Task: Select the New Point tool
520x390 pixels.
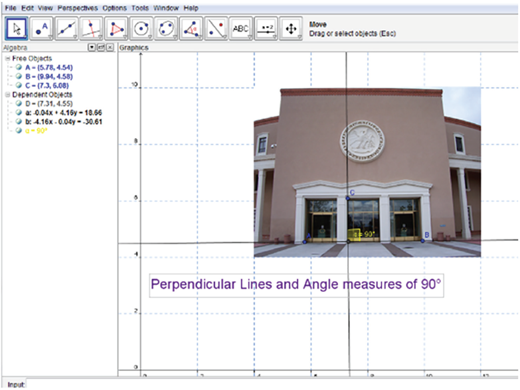Action: [41, 29]
